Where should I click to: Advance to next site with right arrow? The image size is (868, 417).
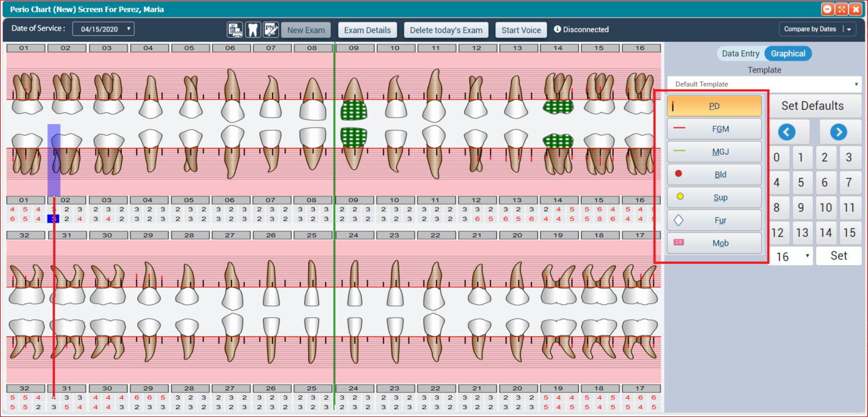[x=838, y=132]
